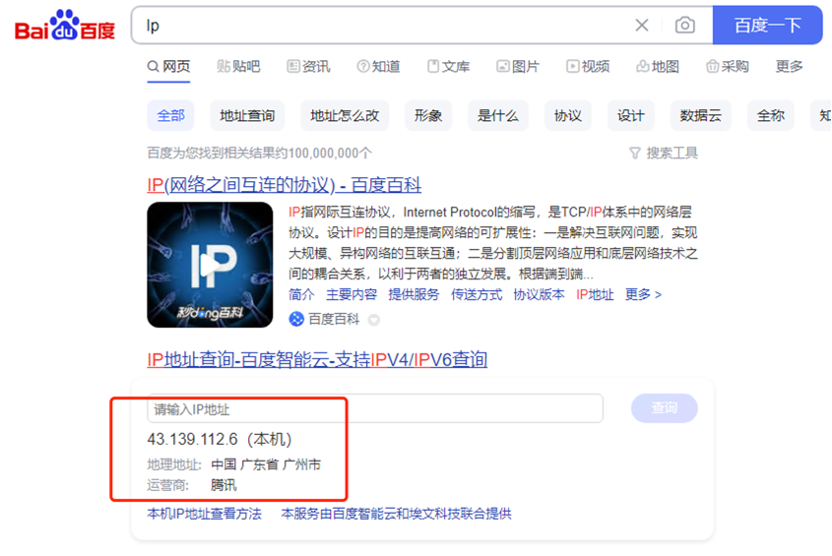Open camera image search icon
Image resolution: width=832 pixels, height=556 pixels.
[684, 25]
